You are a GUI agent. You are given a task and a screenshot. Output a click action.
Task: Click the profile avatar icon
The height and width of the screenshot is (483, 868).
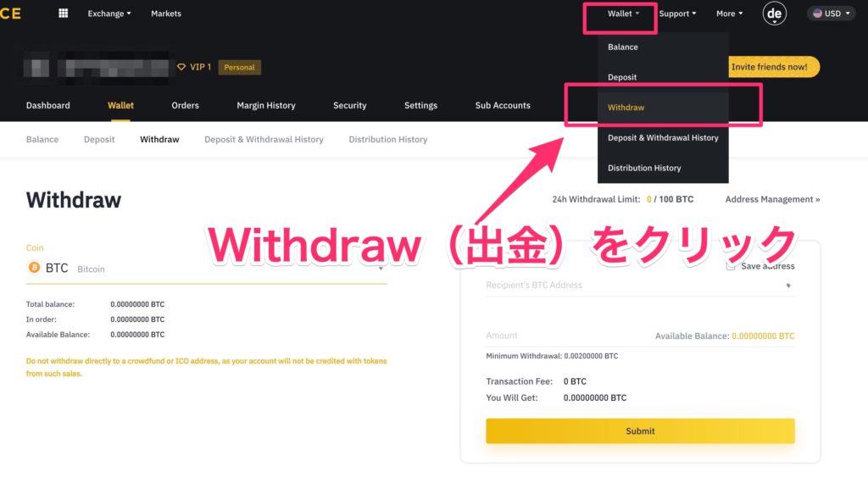(x=774, y=14)
